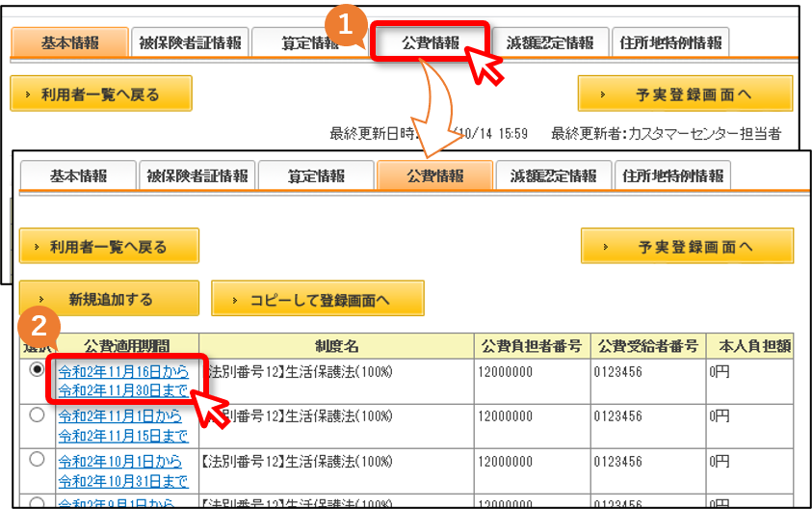Click 利用者一覧へ戻る button in top panel

click(101, 94)
